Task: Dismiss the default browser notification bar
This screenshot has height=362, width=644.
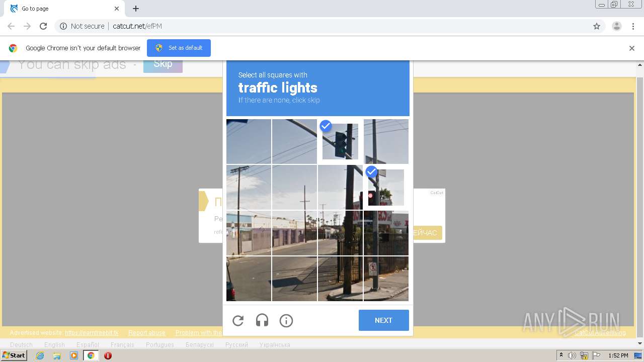Action: click(632, 48)
